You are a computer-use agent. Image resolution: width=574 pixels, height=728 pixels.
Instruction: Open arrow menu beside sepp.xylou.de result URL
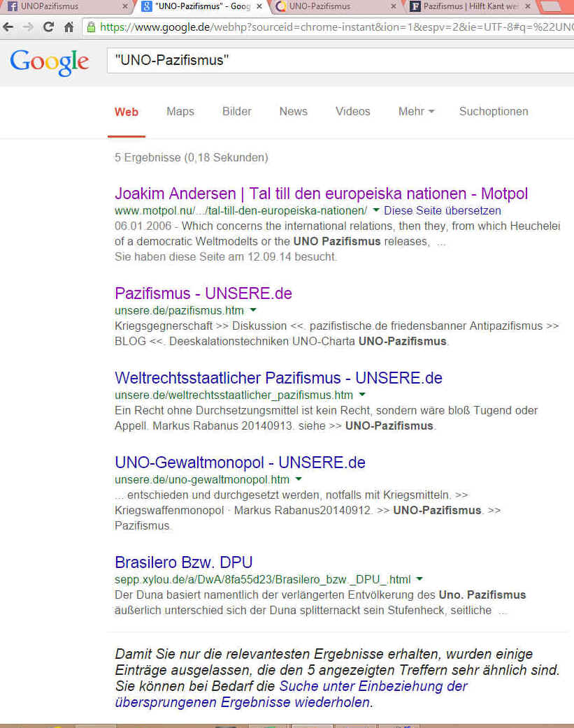tap(419, 579)
